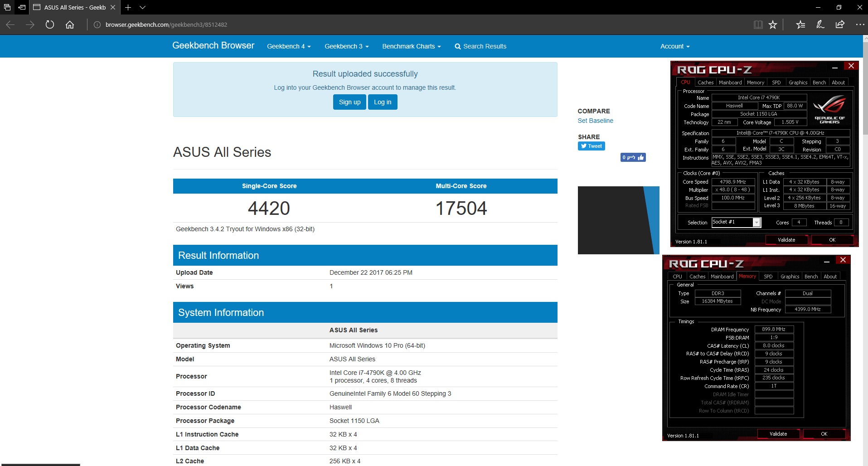
Task: Minimize the bottom CPU-Z window
Action: pos(827,261)
